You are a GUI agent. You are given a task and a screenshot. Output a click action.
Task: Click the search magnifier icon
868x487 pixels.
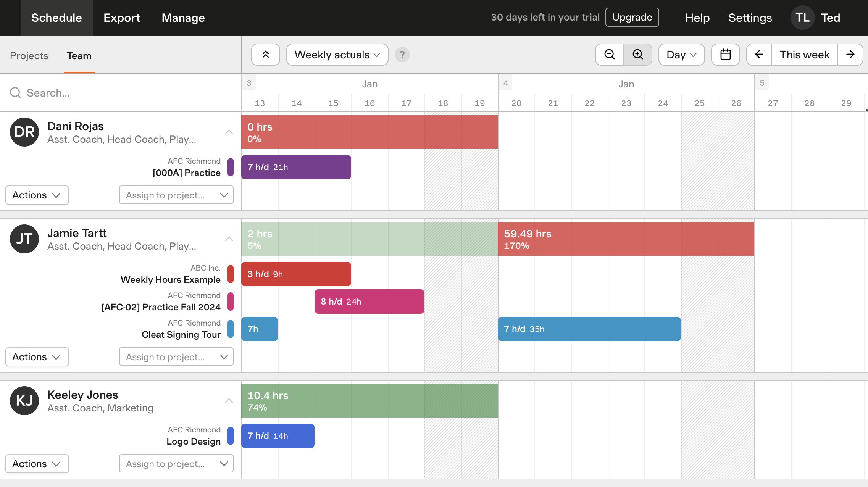pyautogui.click(x=16, y=93)
